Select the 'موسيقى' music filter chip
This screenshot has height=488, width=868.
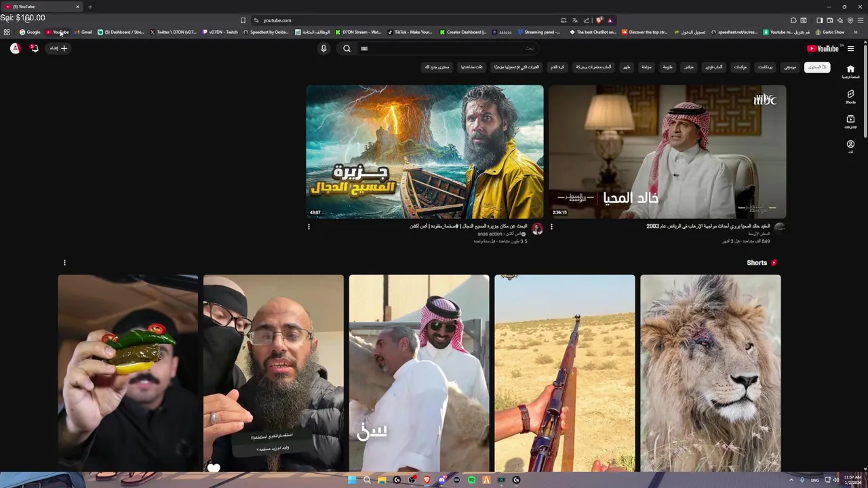pyautogui.click(x=790, y=67)
